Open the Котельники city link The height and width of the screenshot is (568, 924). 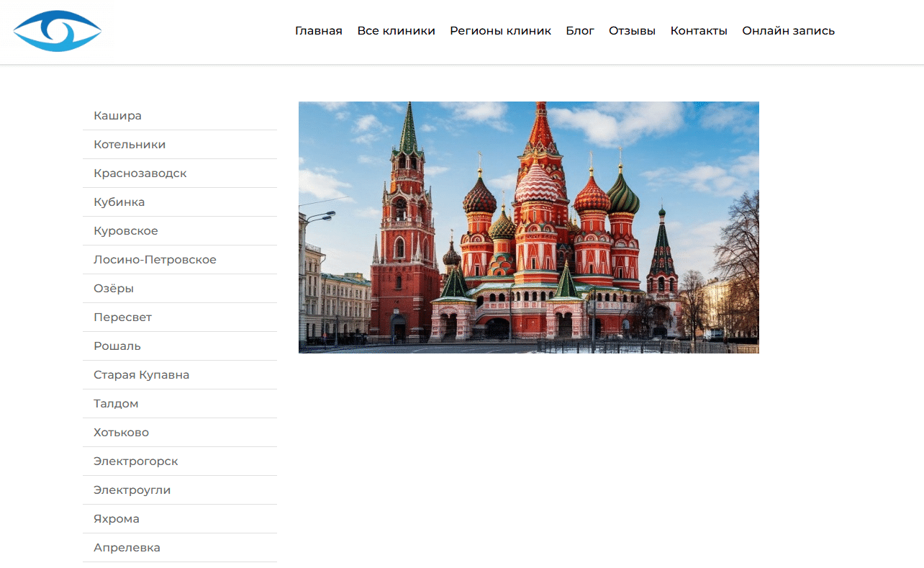pos(130,145)
